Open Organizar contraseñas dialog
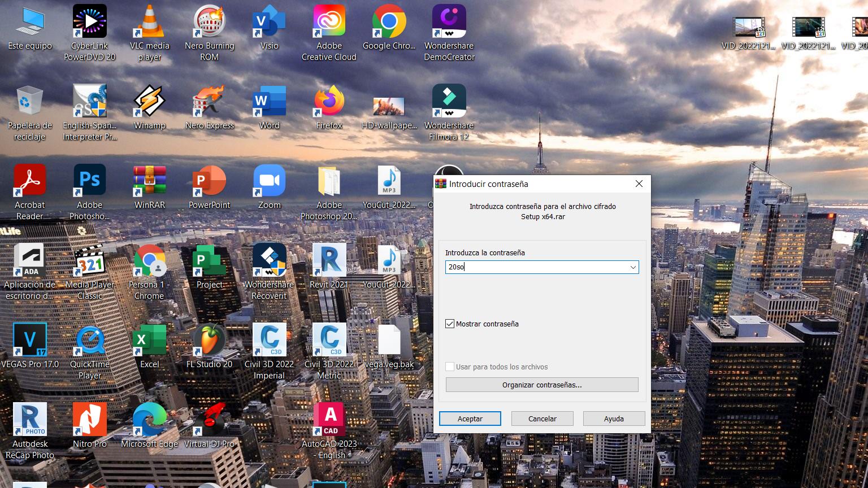This screenshot has height=488, width=868. [541, 385]
